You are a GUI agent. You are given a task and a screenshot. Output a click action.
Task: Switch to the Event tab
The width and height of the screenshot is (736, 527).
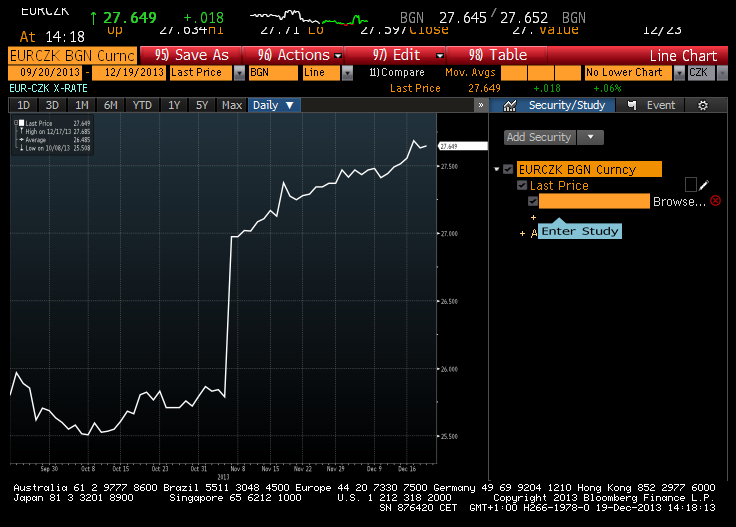click(x=651, y=106)
